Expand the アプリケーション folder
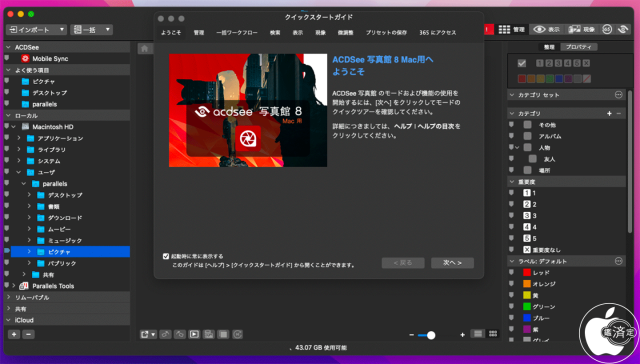 19,138
